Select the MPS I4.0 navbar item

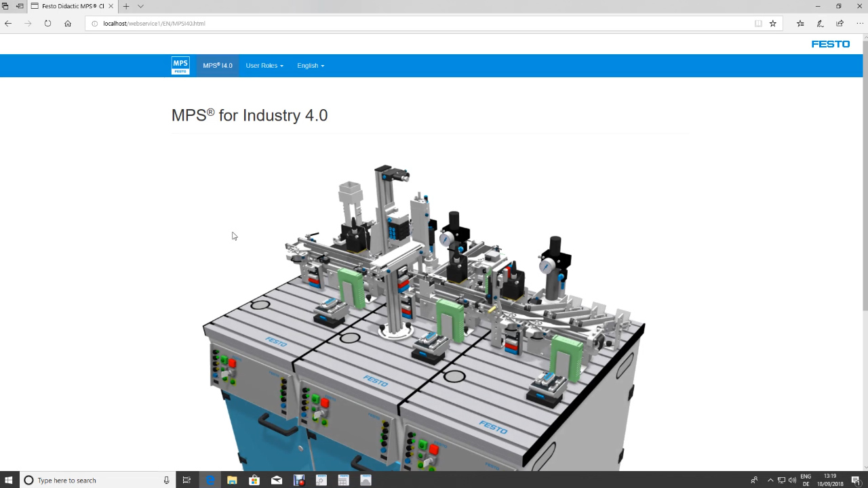(218, 66)
